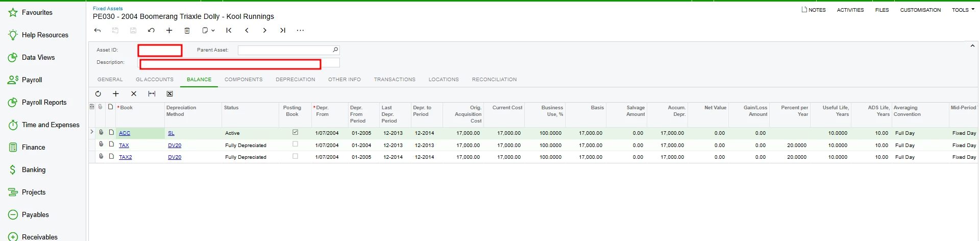Open the Notes panel
980x241 pixels.
click(814, 10)
